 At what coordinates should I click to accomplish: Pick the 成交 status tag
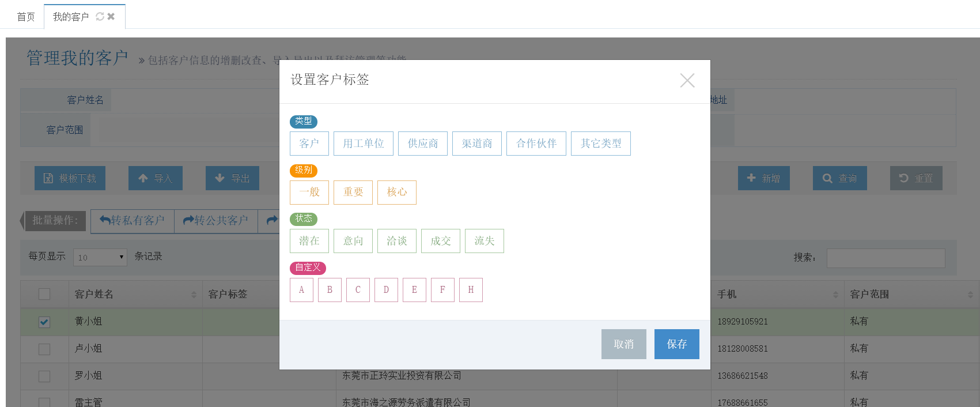[441, 241]
